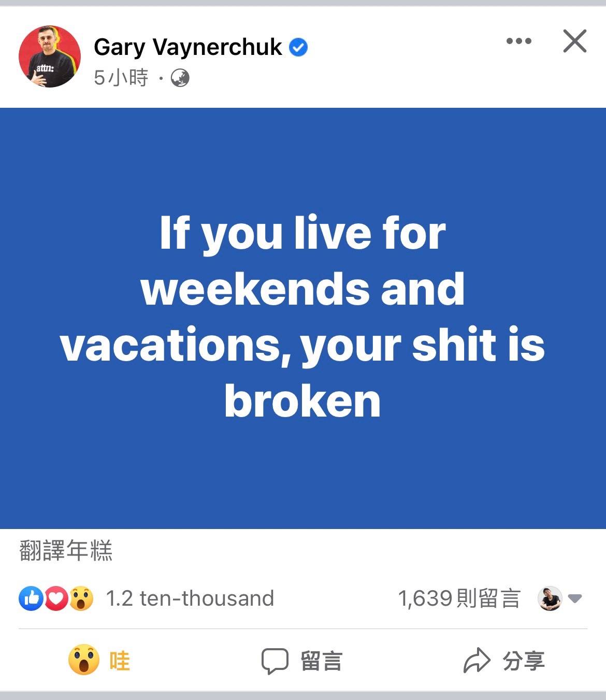View the 1.2 ten-thousand reactions list
This screenshot has height=700, width=606.
tap(190, 598)
